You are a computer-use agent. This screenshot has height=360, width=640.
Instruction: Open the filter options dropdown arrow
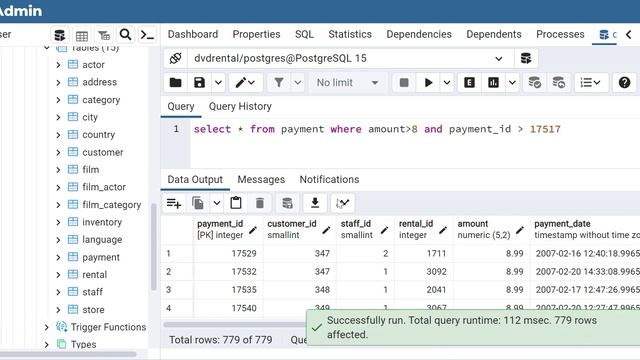coord(298,83)
